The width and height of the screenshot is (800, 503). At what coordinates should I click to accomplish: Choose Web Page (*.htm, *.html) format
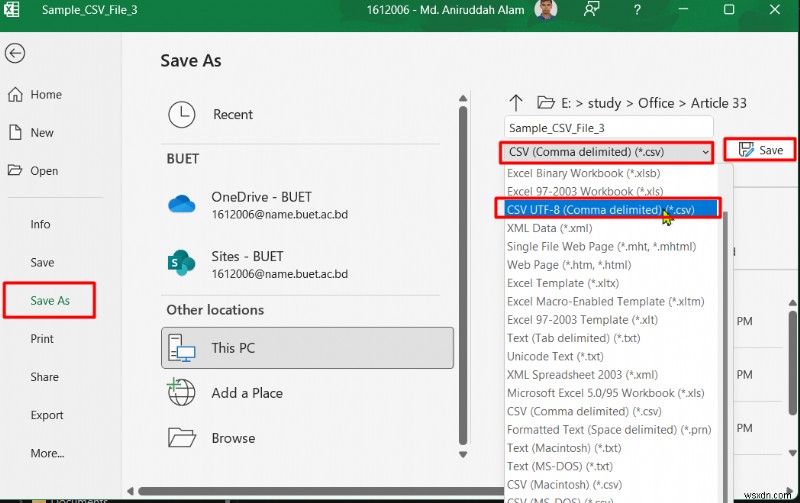[569, 265]
